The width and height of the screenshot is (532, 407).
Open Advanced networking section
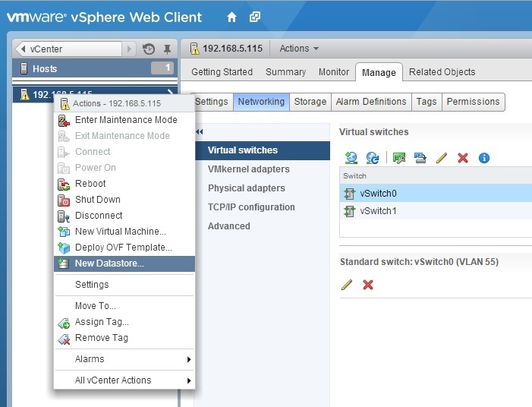tap(263, 226)
